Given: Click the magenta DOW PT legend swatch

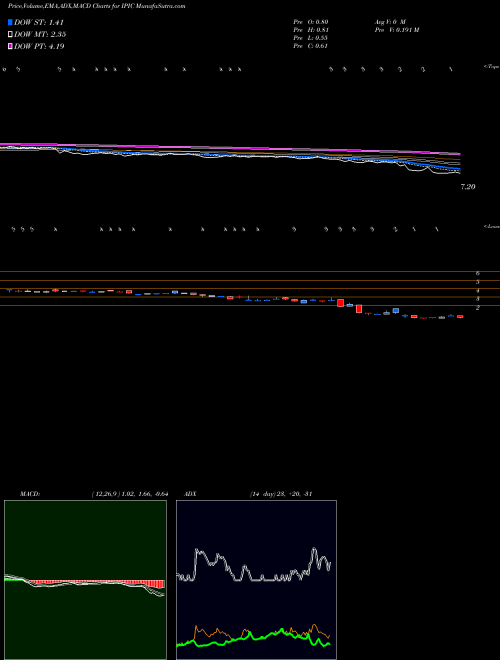Looking at the screenshot, I should pos(10,47).
